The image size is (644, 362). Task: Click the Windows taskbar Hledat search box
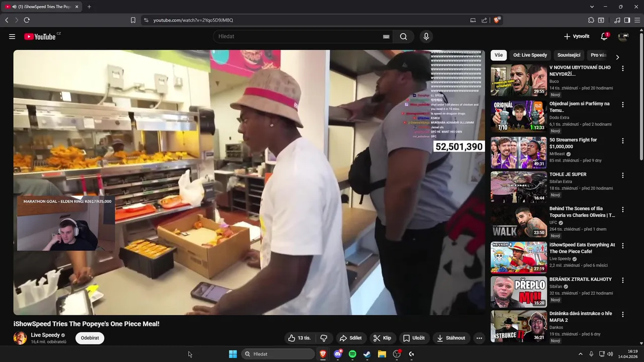[278, 354]
